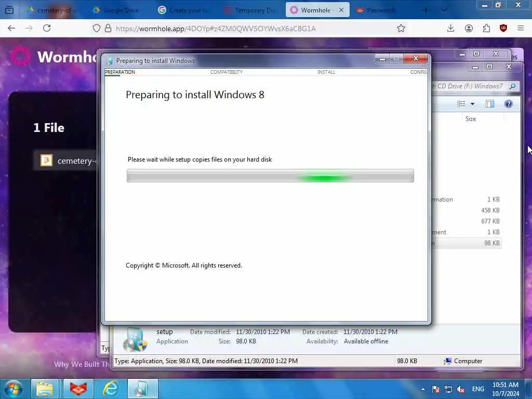Open the clock showing 10:51 AM
The image size is (532, 399).
(506, 389)
